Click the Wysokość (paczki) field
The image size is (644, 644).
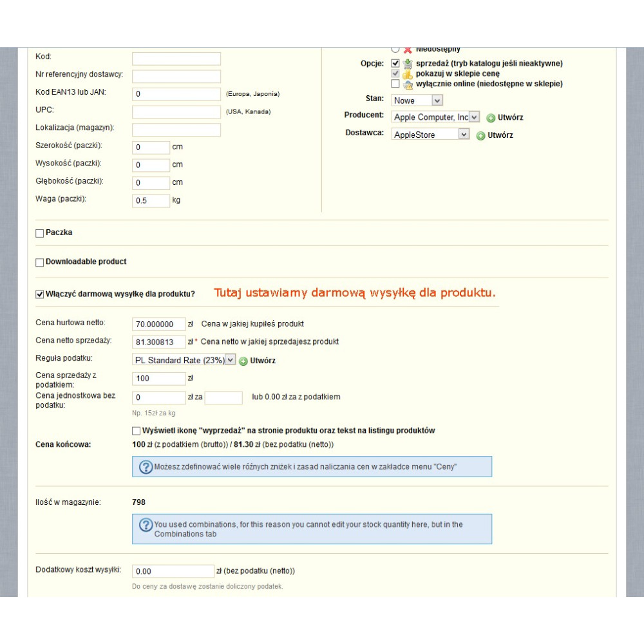(151, 165)
